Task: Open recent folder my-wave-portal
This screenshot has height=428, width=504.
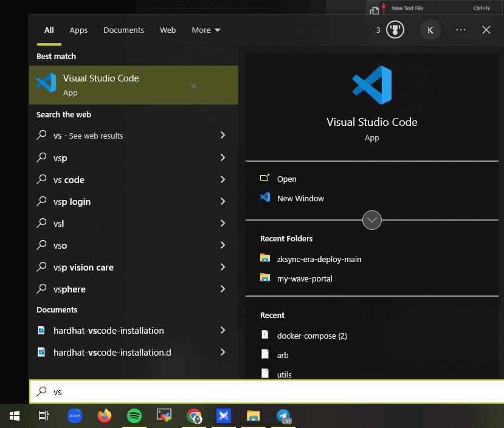Action: pyautogui.click(x=305, y=278)
